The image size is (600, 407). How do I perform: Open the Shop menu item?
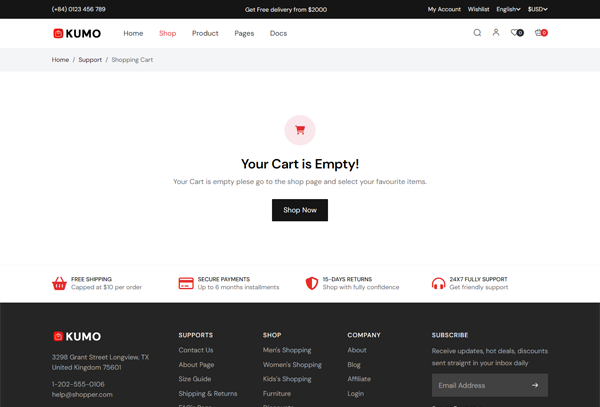pyautogui.click(x=167, y=33)
